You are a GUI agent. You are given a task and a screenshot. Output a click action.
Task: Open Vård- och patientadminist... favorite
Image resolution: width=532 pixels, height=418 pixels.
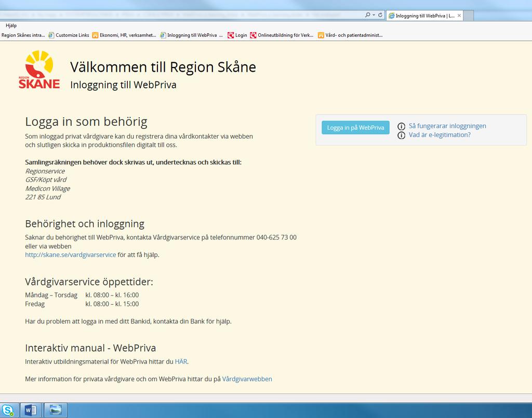[x=350, y=35]
